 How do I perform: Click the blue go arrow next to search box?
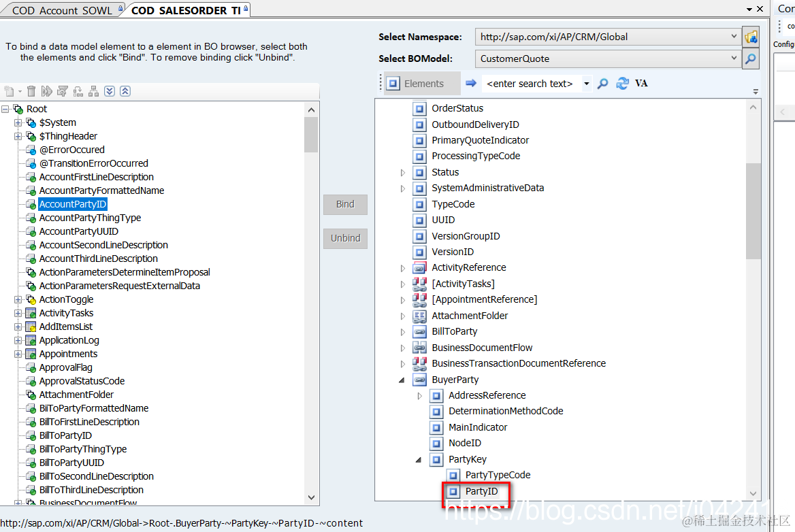tap(471, 83)
